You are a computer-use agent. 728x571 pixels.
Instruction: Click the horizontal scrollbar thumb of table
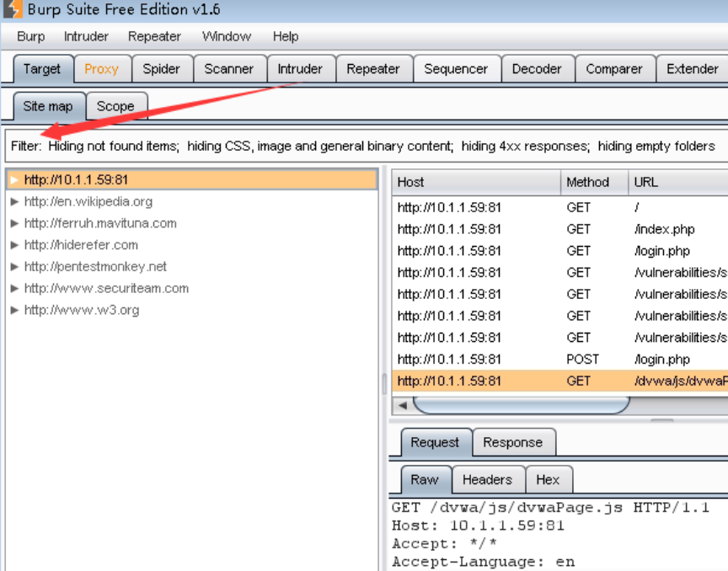[x=521, y=405]
